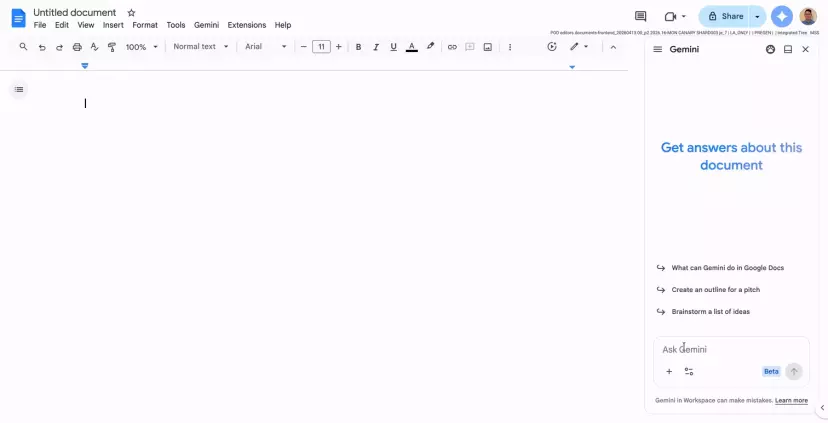Screen dimensions: 828x423
Task: Star the Untitled document
Action: [x=131, y=13]
